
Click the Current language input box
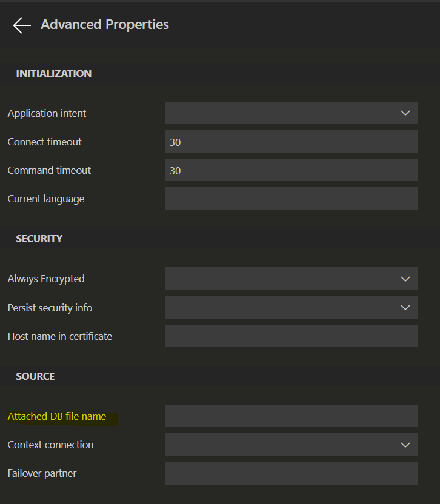pyautogui.click(x=291, y=198)
